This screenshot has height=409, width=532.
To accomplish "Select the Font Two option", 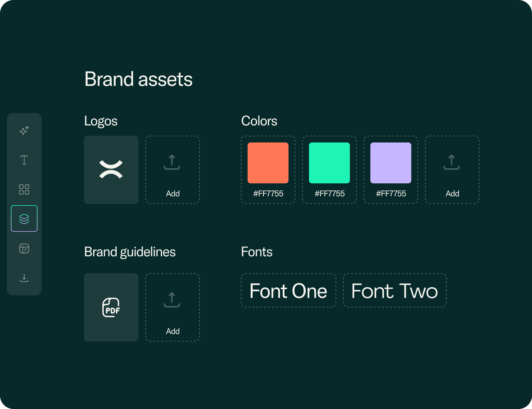I will pos(395,291).
